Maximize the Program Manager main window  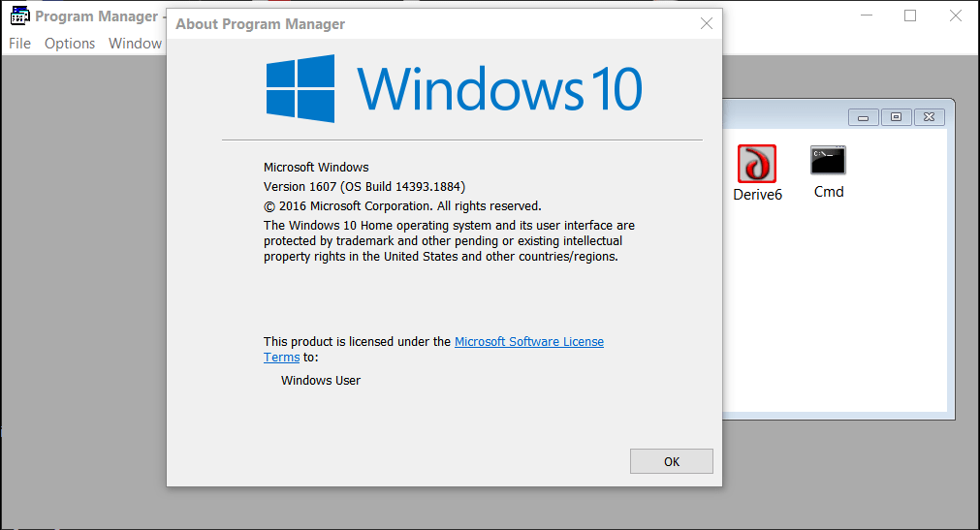[x=910, y=16]
